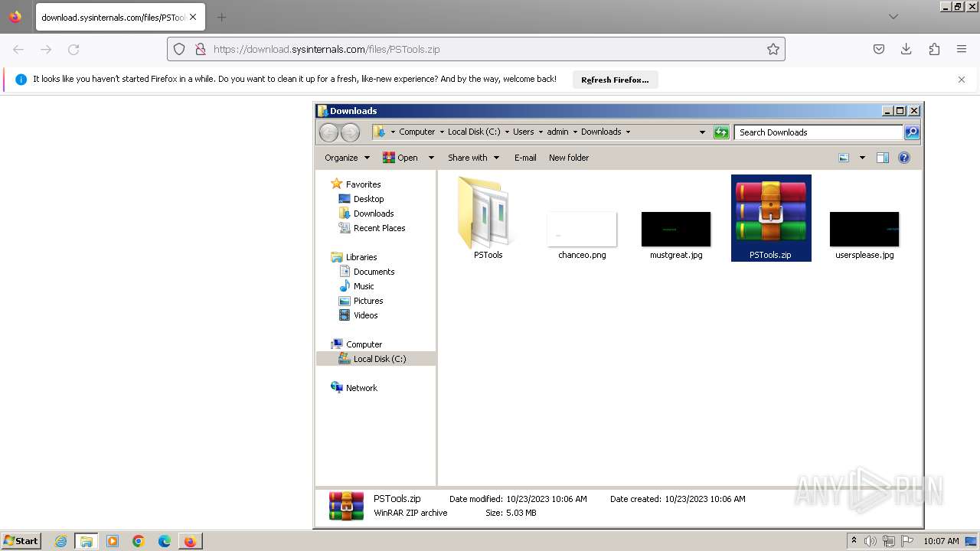Click the Explorer Forward button
Image resolution: width=980 pixels, height=551 pixels.
(350, 132)
